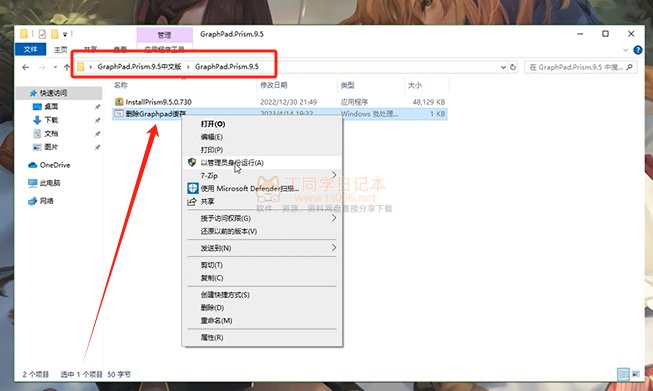653x391 pixels.
Task: Open 属性(R) from the context menu
Action: (x=262, y=337)
